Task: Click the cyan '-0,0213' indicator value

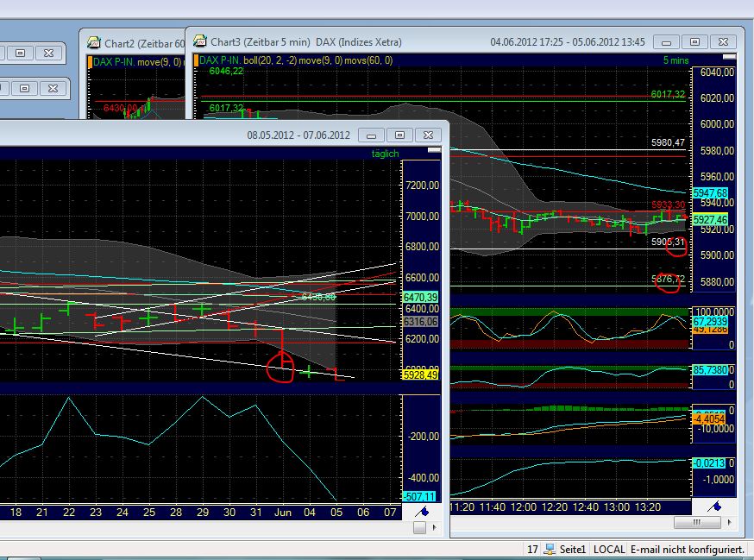Action: (709, 463)
